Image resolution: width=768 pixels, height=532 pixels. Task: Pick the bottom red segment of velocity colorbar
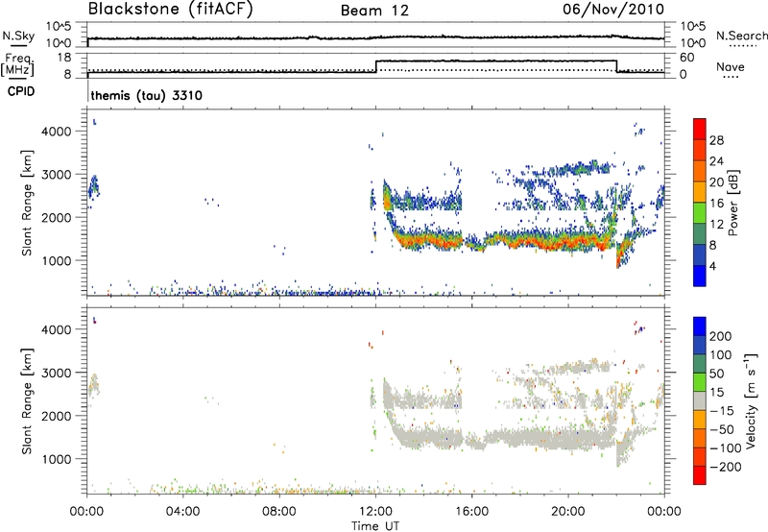(x=700, y=475)
